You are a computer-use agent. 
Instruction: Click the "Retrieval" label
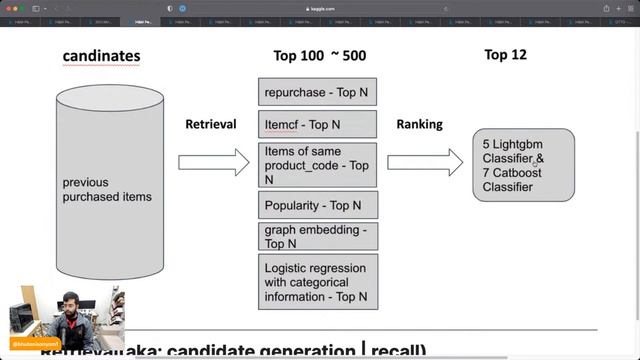point(211,124)
